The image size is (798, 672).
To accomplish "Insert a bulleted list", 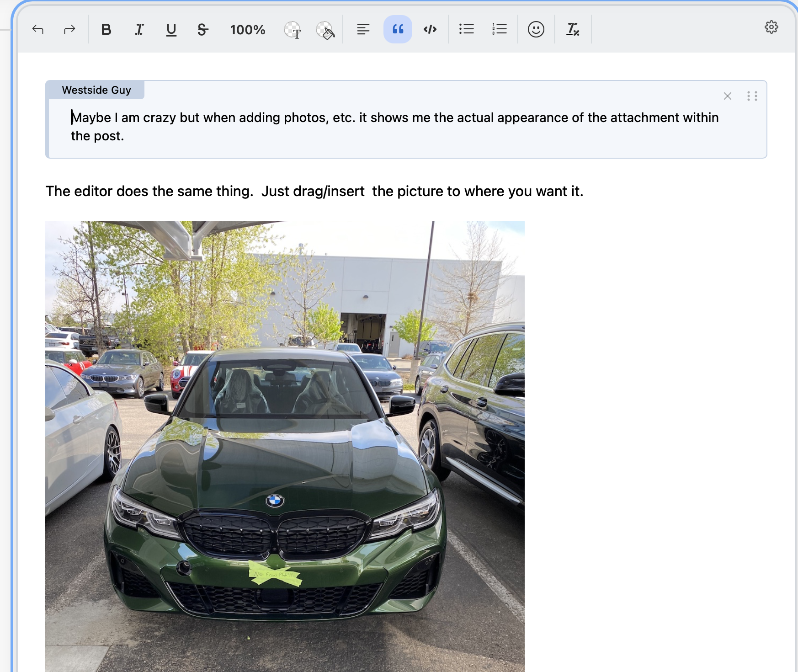I will coord(467,29).
